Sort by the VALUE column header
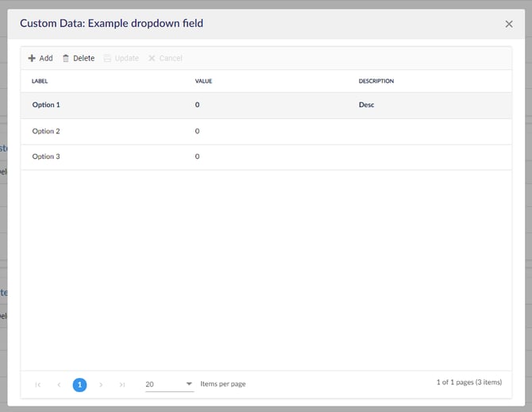532x412 pixels. coord(203,81)
